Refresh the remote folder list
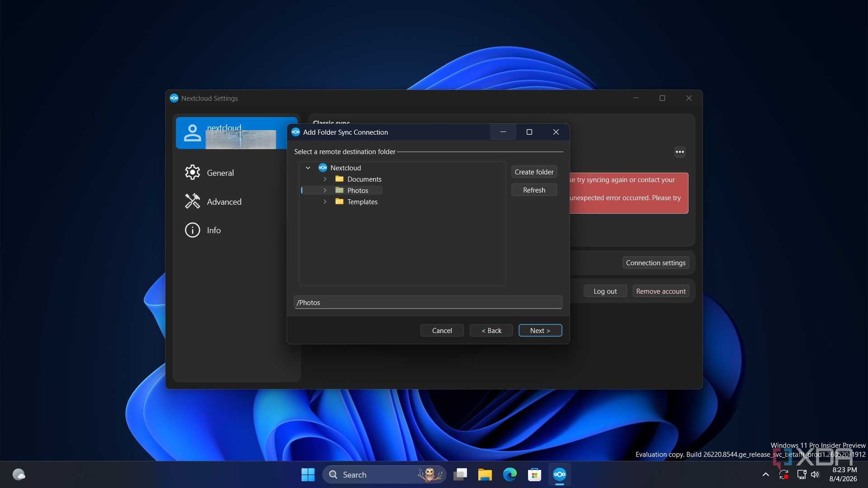Screen dimensions: 868x488 coord(534,190)
